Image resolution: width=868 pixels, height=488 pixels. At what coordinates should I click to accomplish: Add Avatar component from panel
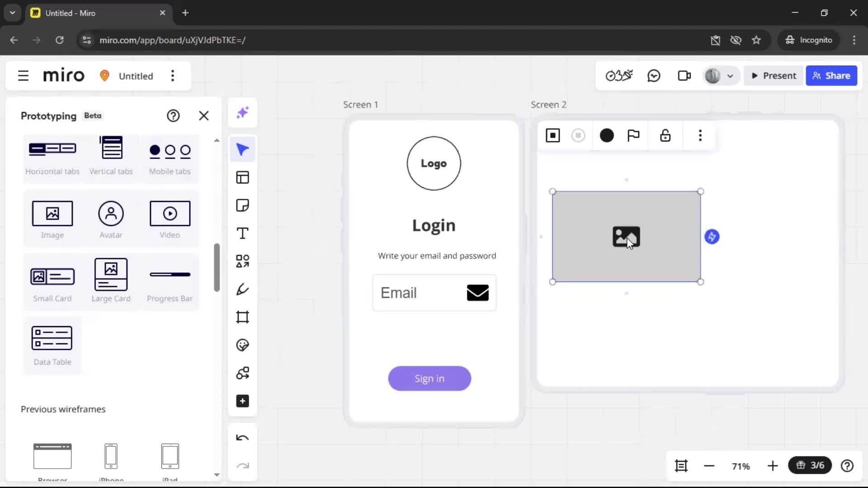point(111,220)
